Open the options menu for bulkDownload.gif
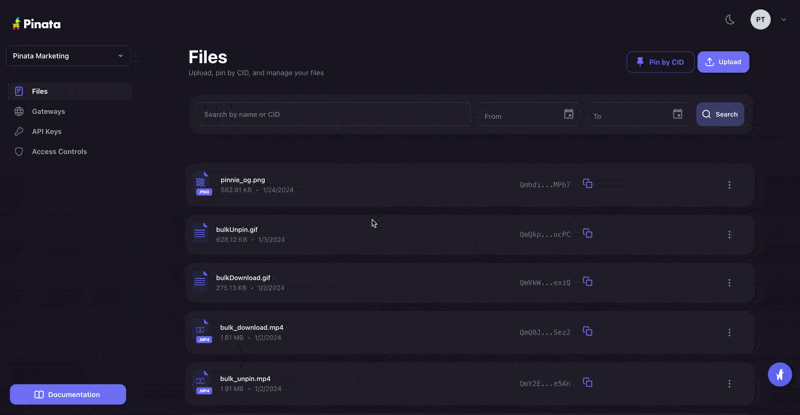 [729, 283]
